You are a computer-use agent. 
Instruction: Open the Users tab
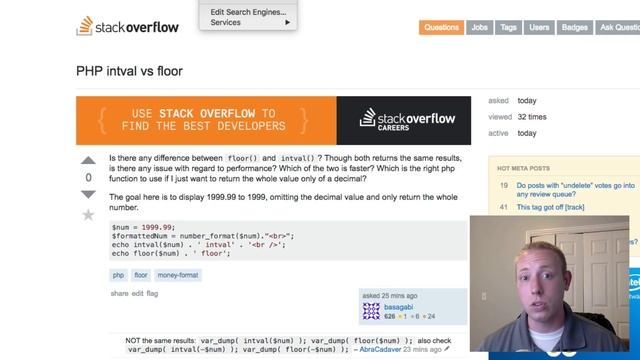(x=539, y=27)
